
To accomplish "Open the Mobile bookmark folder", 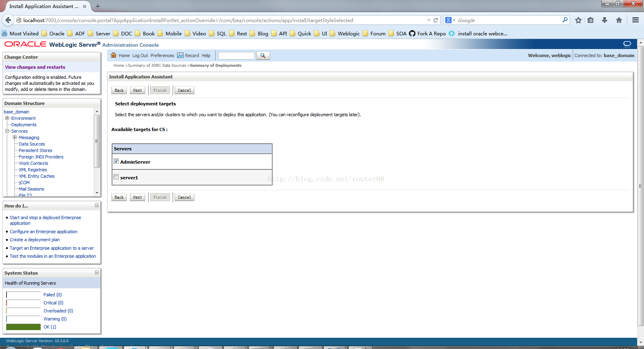I will tap(169, 33).
